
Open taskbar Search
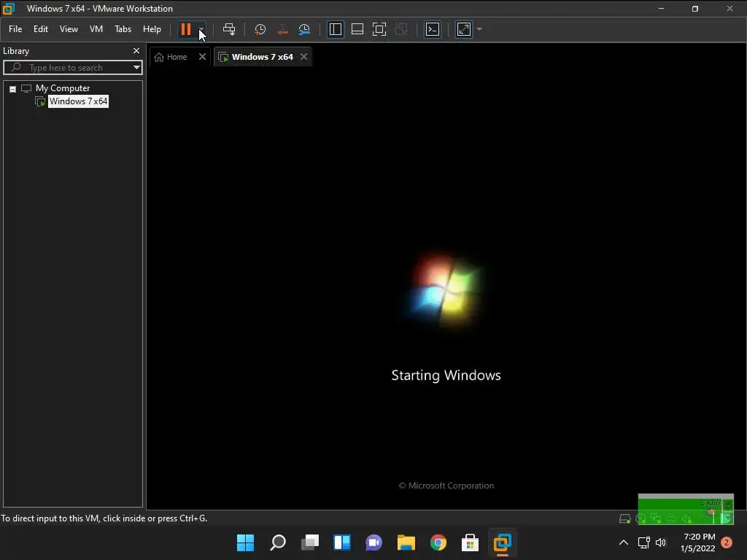coord(278,542)
